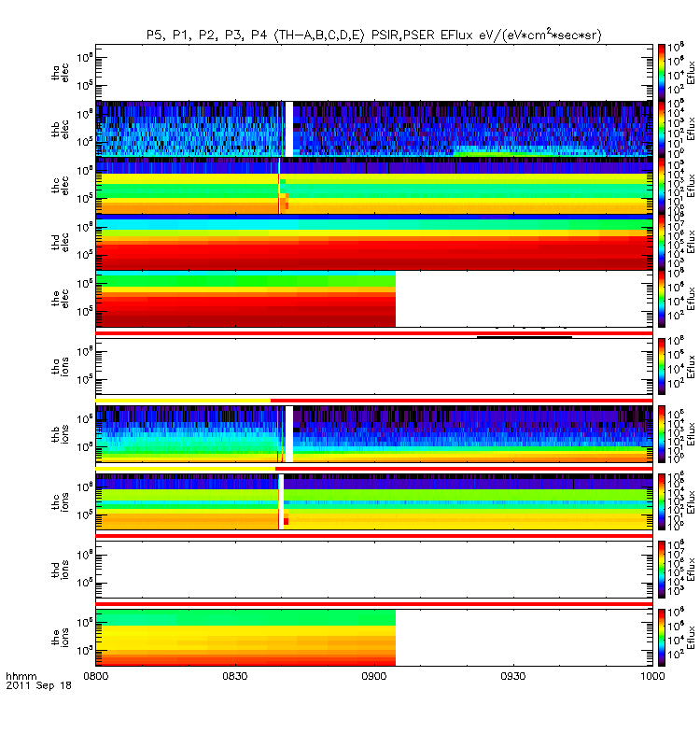The image size is (700, 747).
Task: Click the yellow status bar segment above thb ions
Action: tap(183, 401)
